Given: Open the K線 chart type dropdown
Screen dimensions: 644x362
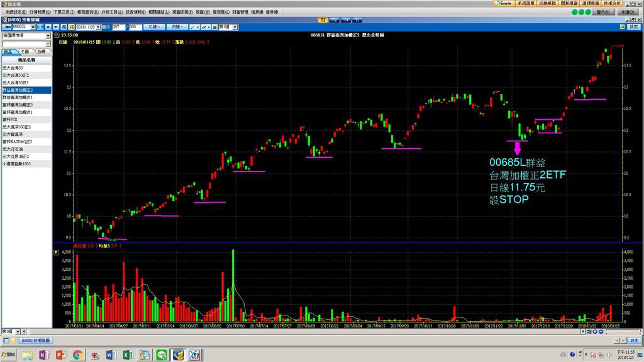Looking at the screenshot, I should pyautogui.click(x=155, y=27).
